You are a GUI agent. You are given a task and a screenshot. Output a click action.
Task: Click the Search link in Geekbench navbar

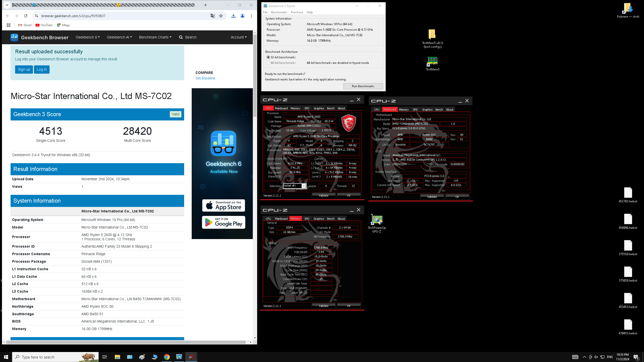point(188,37)
